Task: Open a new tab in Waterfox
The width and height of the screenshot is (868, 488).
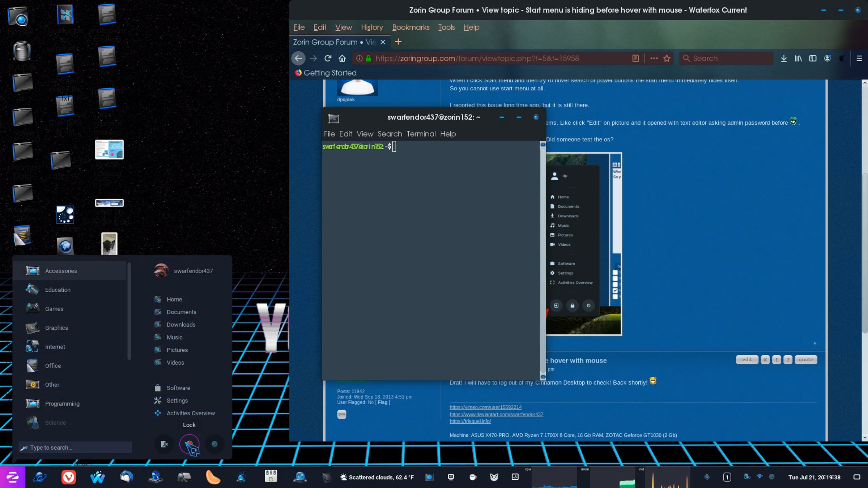Action: [398, 42]
